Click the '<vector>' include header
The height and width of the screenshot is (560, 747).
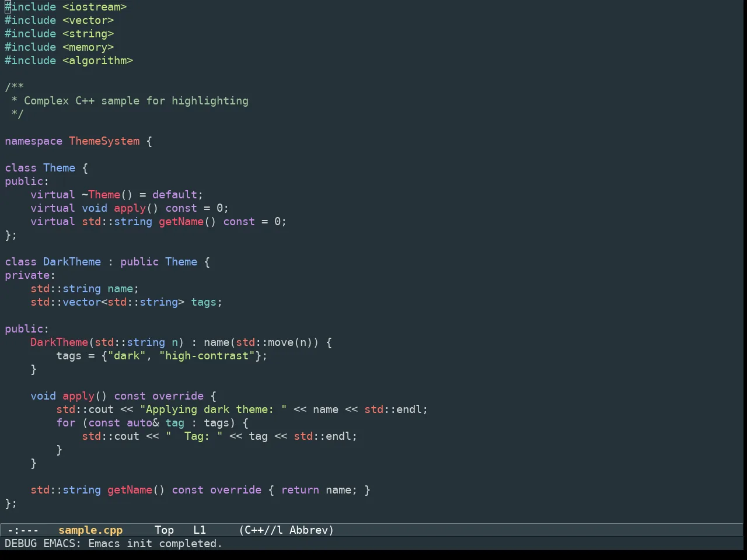click(x=88, y=20)
